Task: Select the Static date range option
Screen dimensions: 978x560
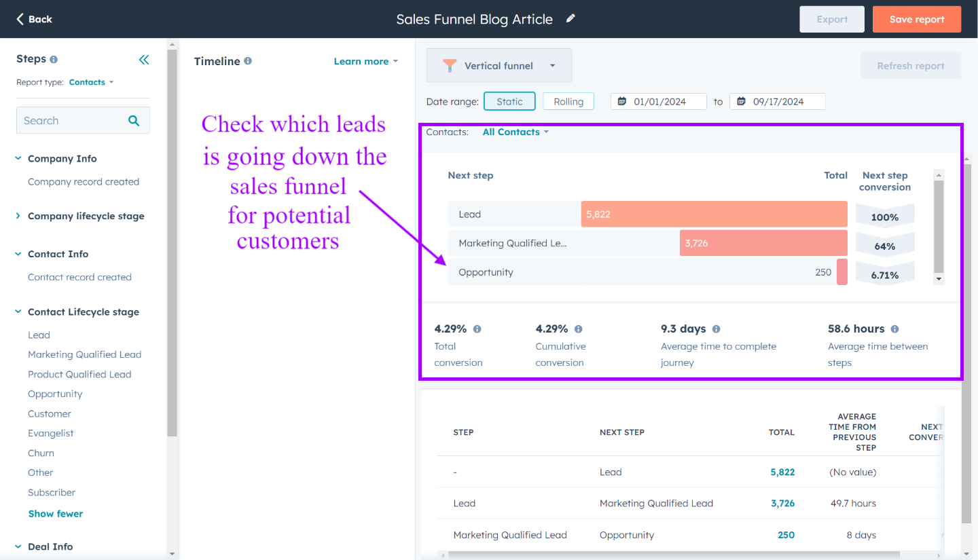Action: (x=509, y=101)
